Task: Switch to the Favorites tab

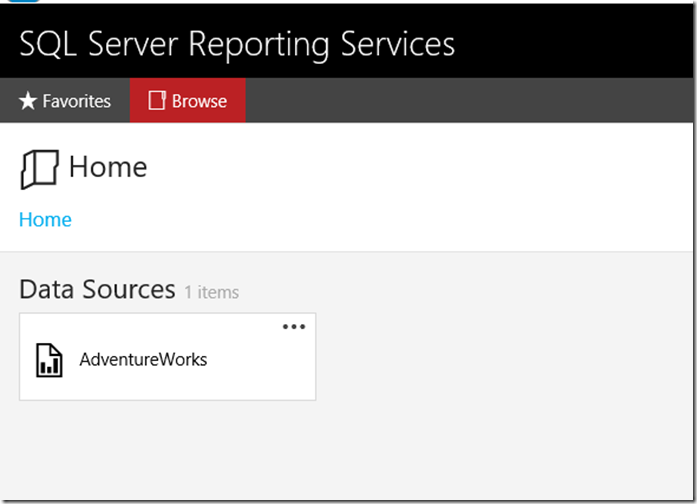Action: (66, 101)
